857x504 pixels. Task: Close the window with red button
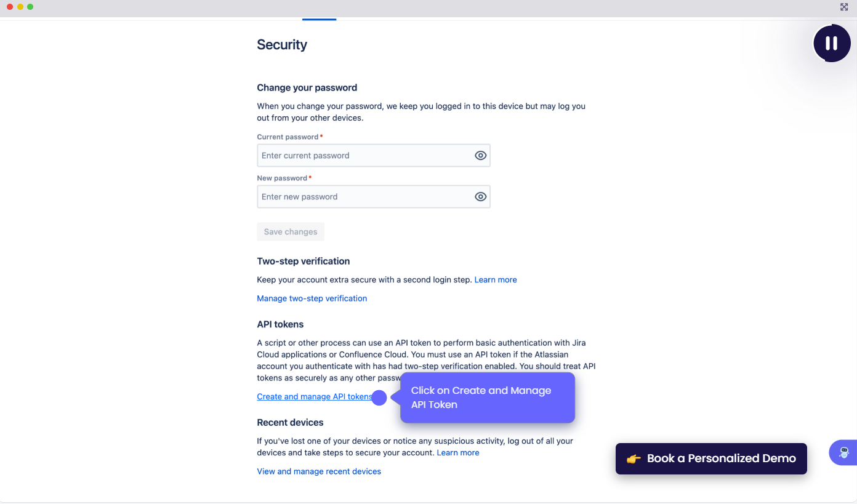pos(10,7)
